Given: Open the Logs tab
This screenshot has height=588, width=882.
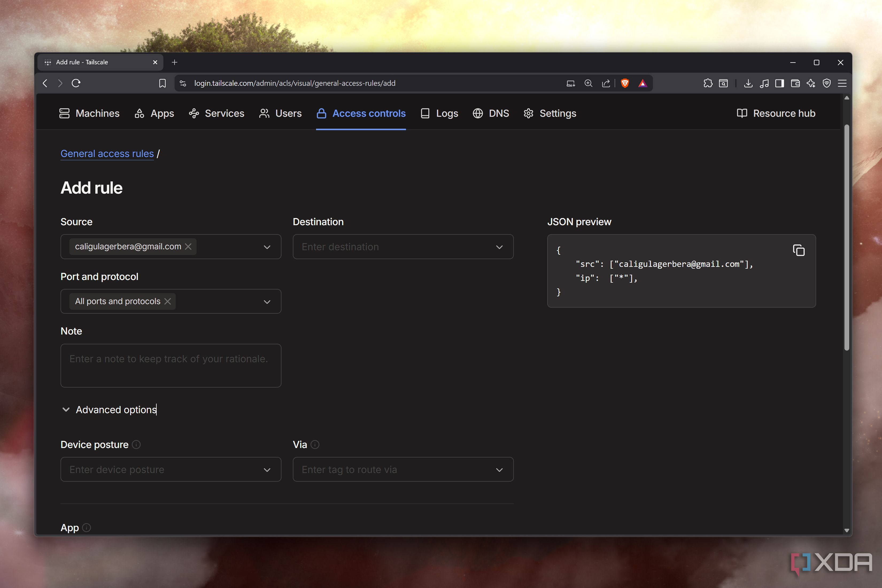Looking at the screenshot, I should click(x=439, y=113).
